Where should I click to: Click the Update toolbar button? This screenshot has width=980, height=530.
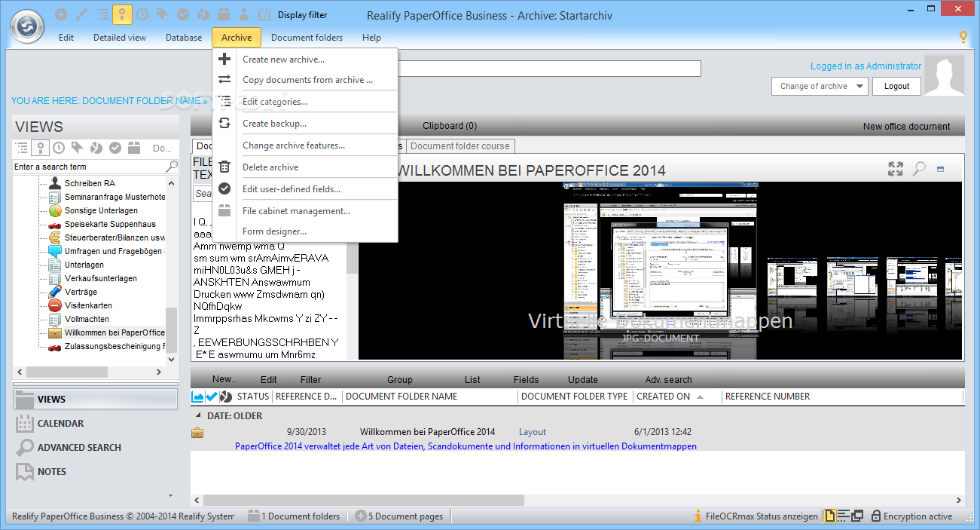pos(583,380)
